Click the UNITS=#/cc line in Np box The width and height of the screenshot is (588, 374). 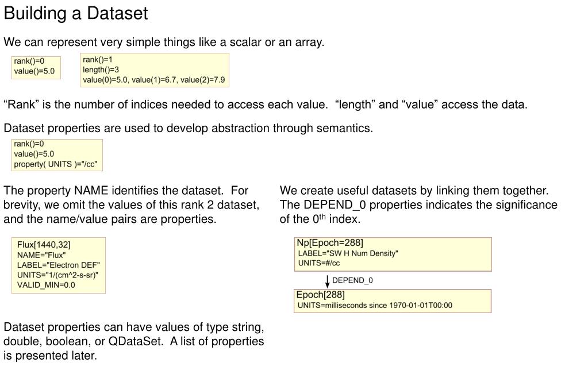pyautogui.click(x=319, y=263)
